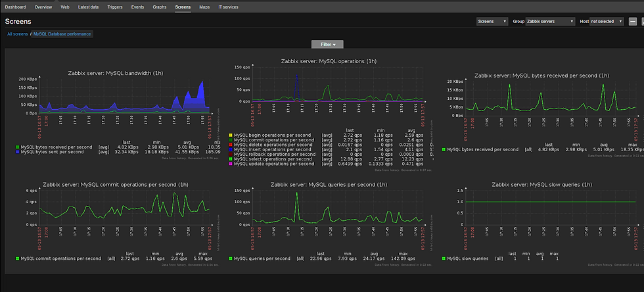The height and width of the screenshot is (292, 644).
Task: Click the '12.88 qps' select operations value
Action: (x=354, y=158)
